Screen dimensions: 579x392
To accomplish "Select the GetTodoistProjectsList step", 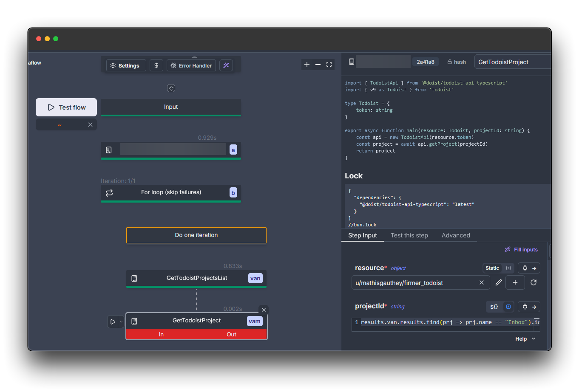I will click(x=196, y=278).
